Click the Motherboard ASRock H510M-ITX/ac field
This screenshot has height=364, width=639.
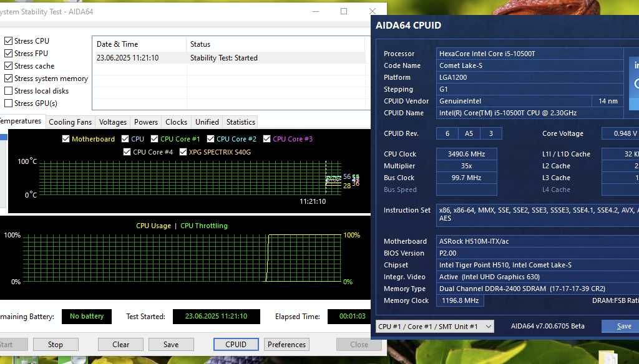pyautogui.click(x=537, y=241)
